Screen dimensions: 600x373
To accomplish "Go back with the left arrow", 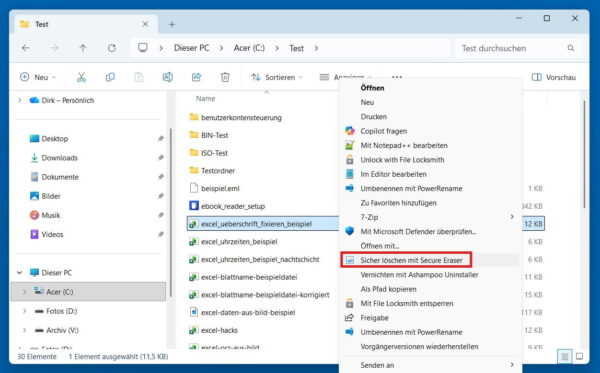I will (x=25, y=48).
